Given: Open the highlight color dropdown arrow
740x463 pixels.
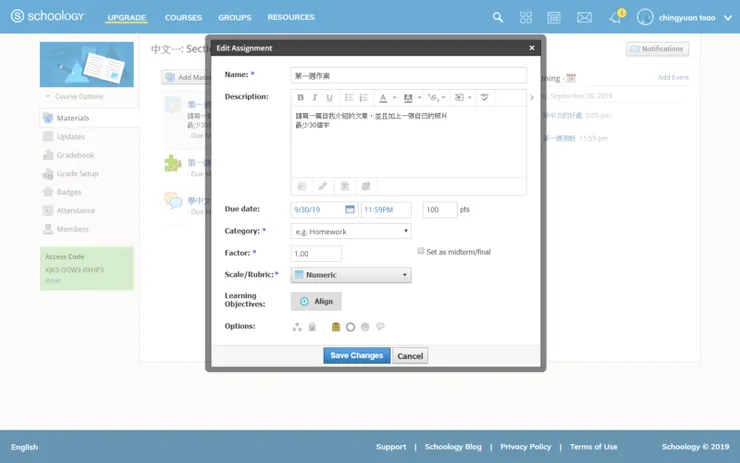Looking at the screenshot, I should [420, 98].
